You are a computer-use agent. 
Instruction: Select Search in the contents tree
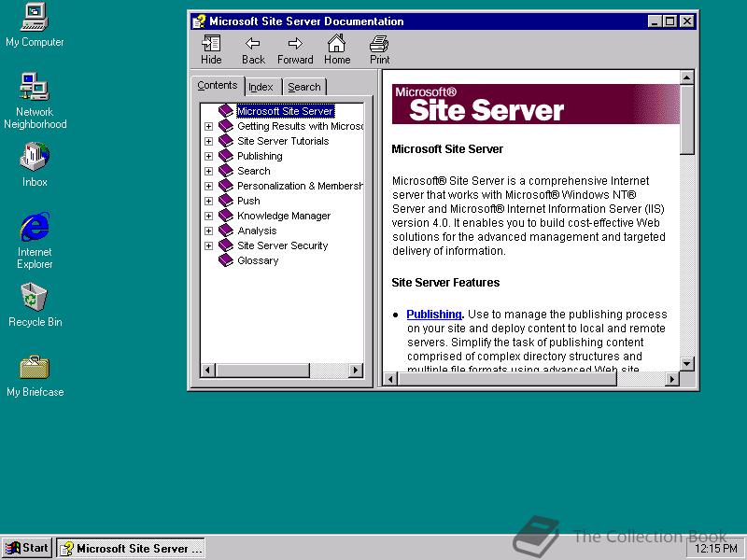[253, 171]
